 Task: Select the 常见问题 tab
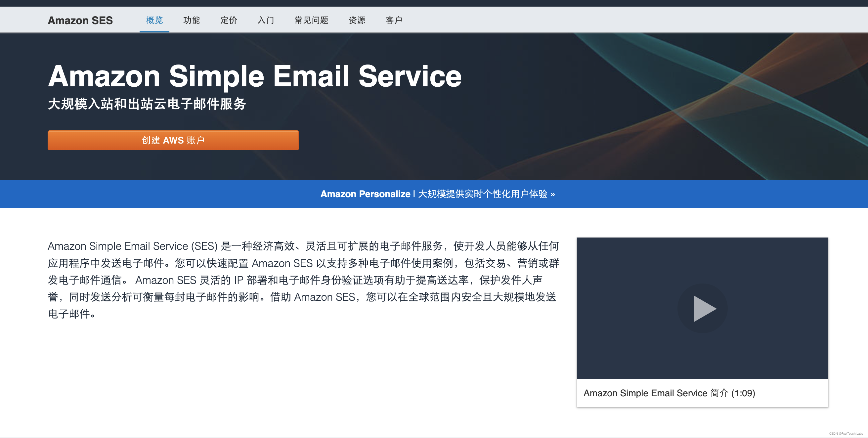tap(311, 20)
